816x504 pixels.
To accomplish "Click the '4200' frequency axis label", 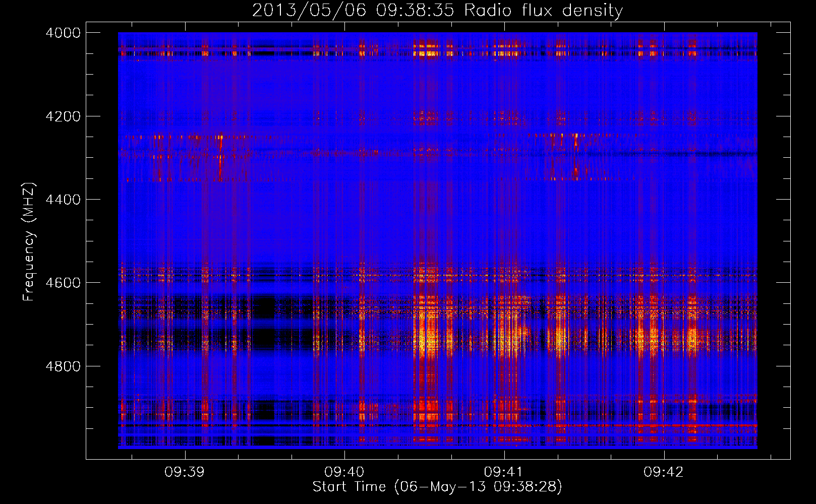I will [63, 116].
